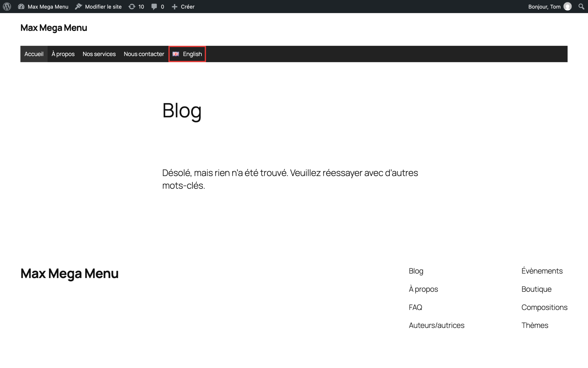The height and width of the screenshot is (368, 588).
Task: Open Max Mega Menu admin bar item
Action: point(43,7)
